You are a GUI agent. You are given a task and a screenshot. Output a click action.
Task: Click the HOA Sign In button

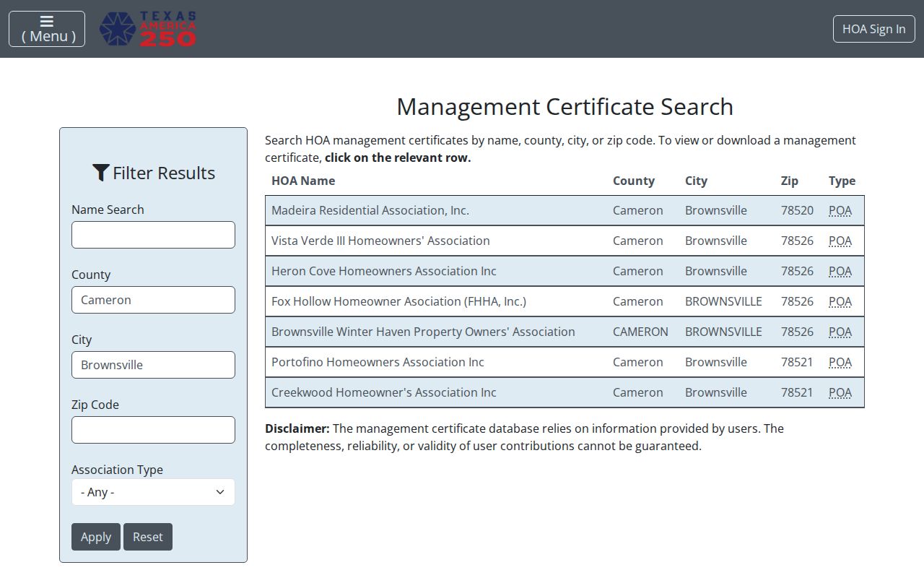[x=874, y=29]
